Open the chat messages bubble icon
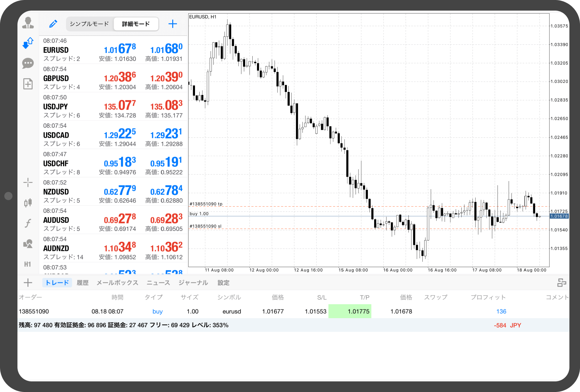Screen dimensions: 580x392 coord(28,63)
